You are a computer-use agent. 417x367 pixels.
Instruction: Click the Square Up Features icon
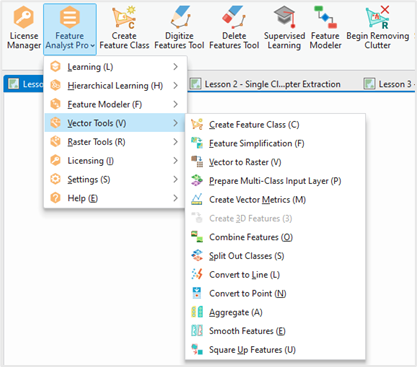197,349
